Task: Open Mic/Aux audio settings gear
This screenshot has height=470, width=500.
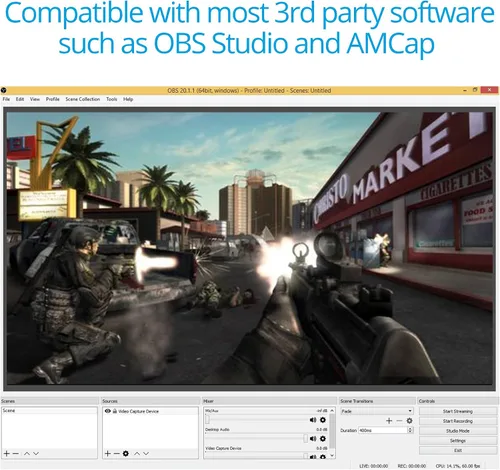Action: [x=323, y=420]
